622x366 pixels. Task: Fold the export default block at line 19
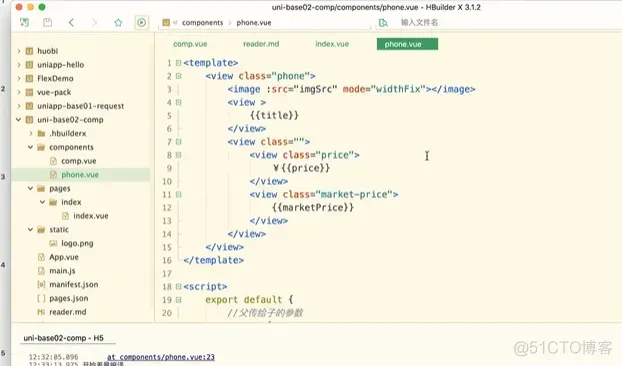point(179,300)
